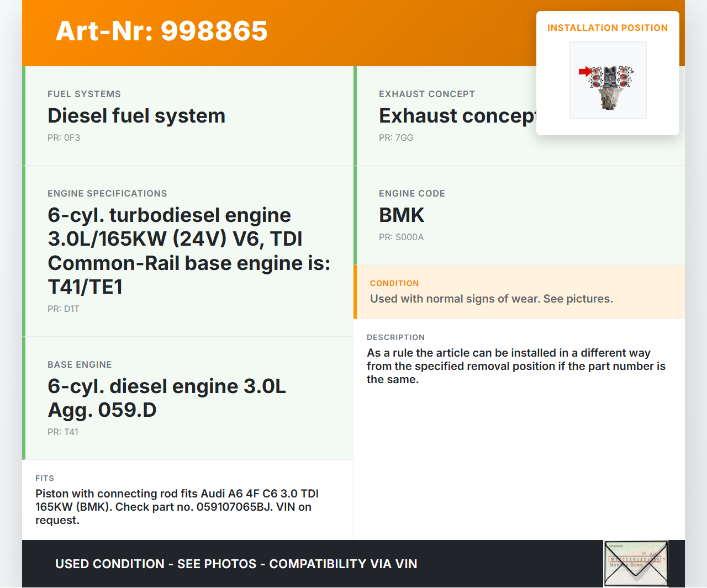Open the VIN registration envelope image

coord(636,563)
